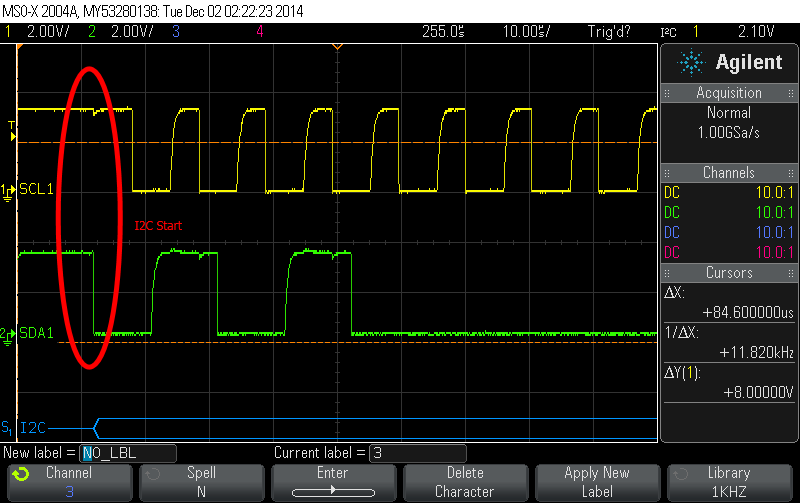Click the Agilent starburst logo
The height and width of the screenshot is (503, 800).
pos(691,63)
